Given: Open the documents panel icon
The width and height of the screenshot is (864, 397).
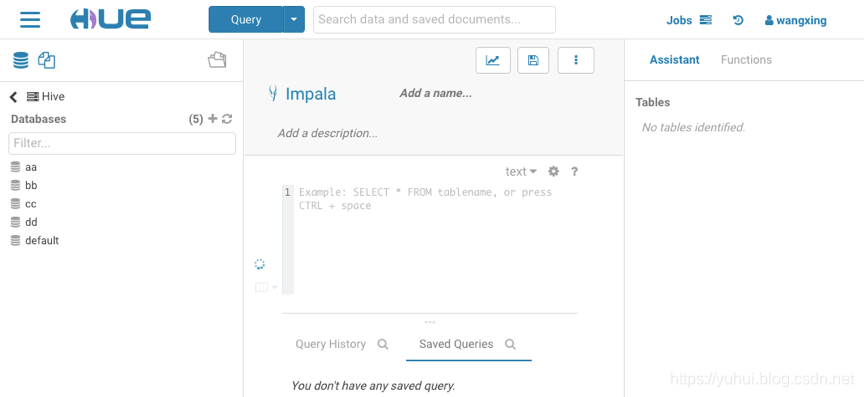Looking at the screenshot, I should (x=47, y=60).
